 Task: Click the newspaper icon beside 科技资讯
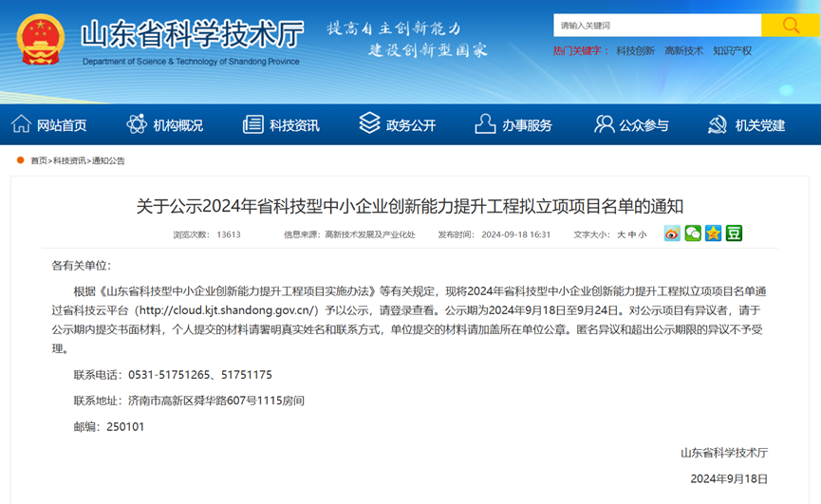coord(253,124)
